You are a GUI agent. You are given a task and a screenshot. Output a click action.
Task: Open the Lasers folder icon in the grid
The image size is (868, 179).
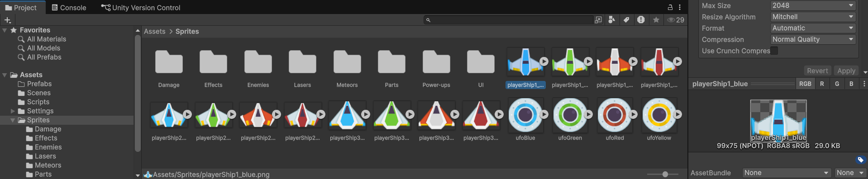pos(302,61)
